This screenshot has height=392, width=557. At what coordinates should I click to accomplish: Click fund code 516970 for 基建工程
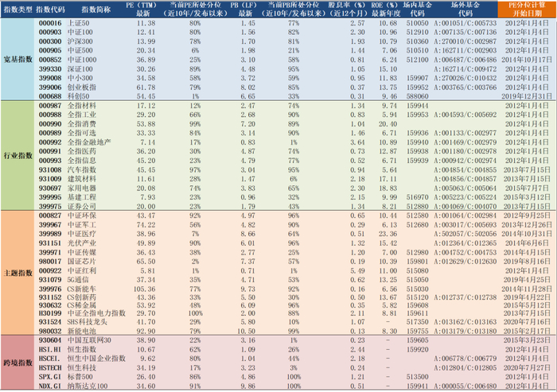(418, 197)
